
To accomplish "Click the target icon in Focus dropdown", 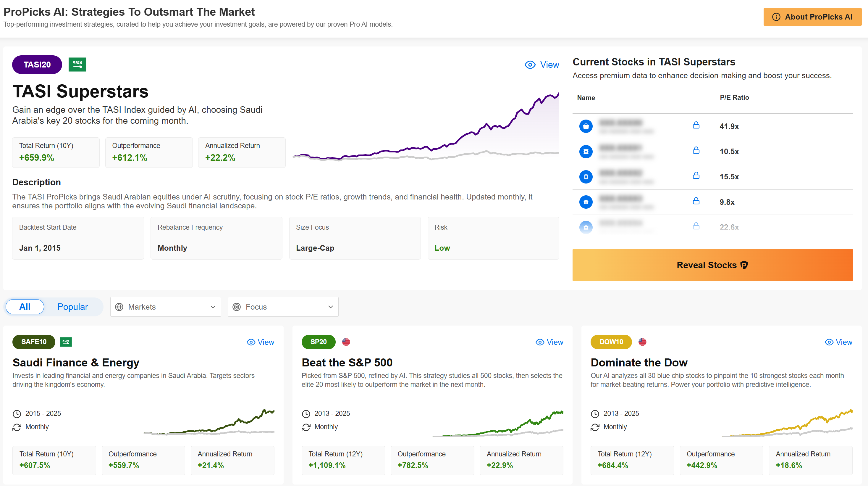I will 237,307.
